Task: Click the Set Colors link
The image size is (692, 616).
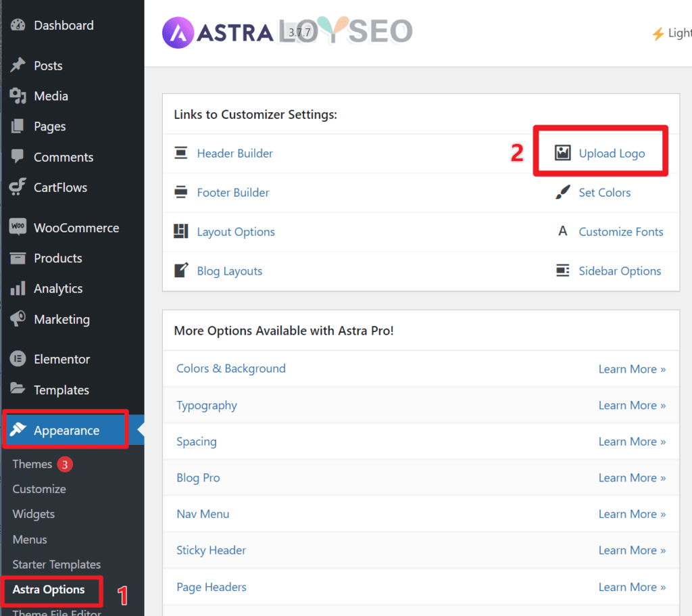Action: point(605,193)
